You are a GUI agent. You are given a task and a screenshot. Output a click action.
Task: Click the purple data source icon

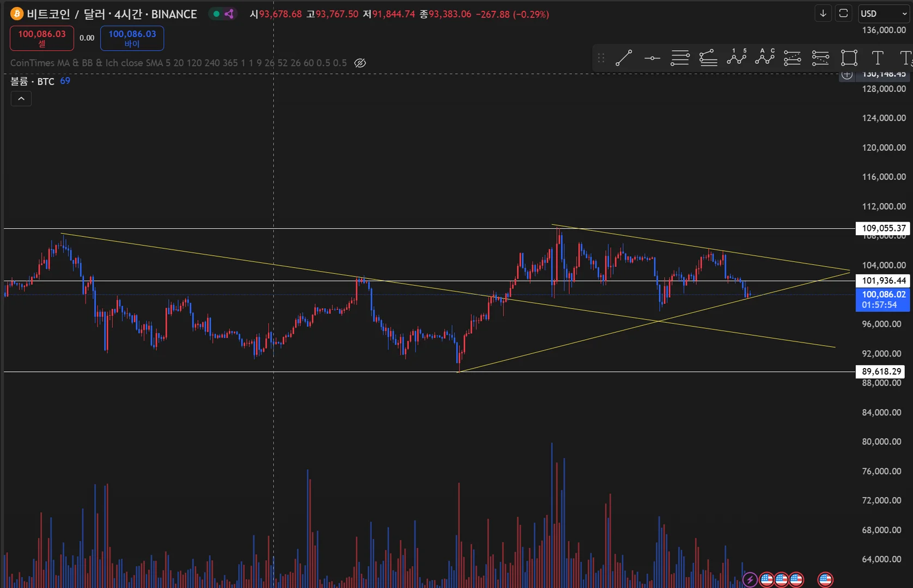point(229,14)
